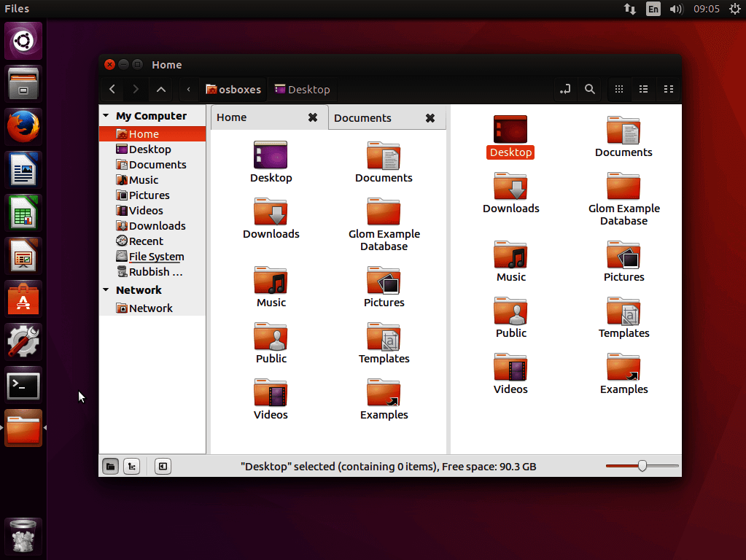
Task: Open the Firefox launcher in the dock
Action: pos(23,126)
